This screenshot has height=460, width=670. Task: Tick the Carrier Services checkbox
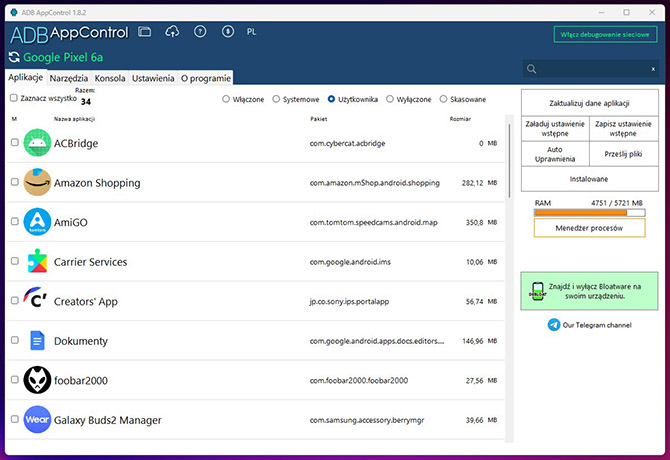coord(15,261)
